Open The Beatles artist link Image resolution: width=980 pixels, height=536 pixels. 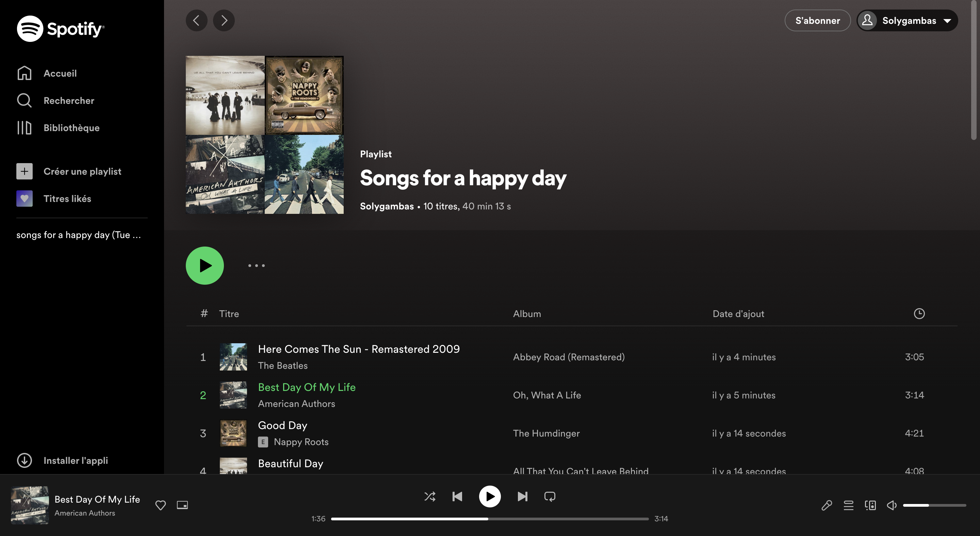click(283, 365)
